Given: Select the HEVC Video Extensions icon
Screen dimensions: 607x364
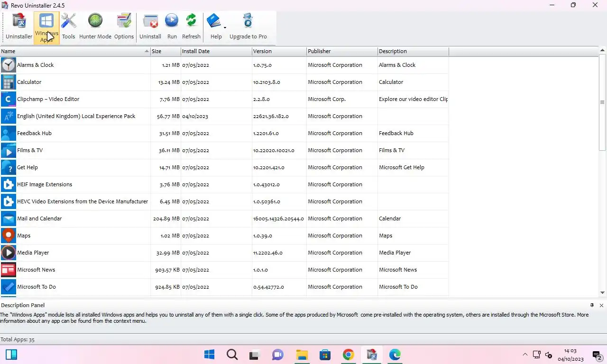Looking at the screenshot, I should (8, 201).
